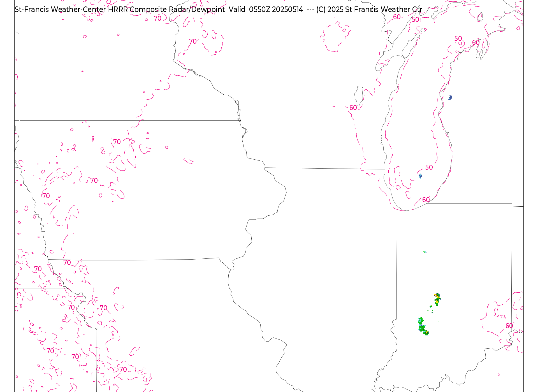538x392 pixels.
Task: Click the small blue echo in southern Lake Michigan
Action: click(x=420, y=176)
